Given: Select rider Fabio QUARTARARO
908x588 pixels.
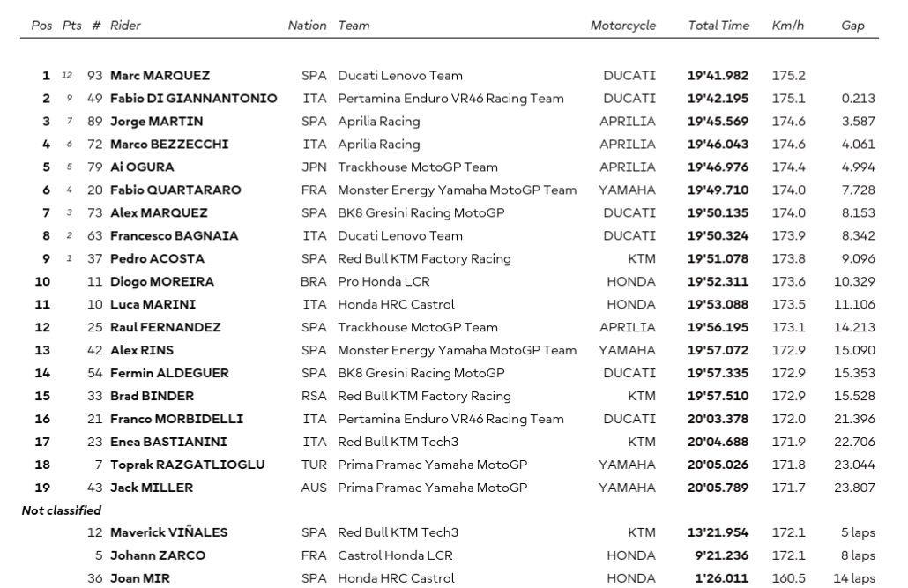Looking at the screenshot, I should click(175, 190).
